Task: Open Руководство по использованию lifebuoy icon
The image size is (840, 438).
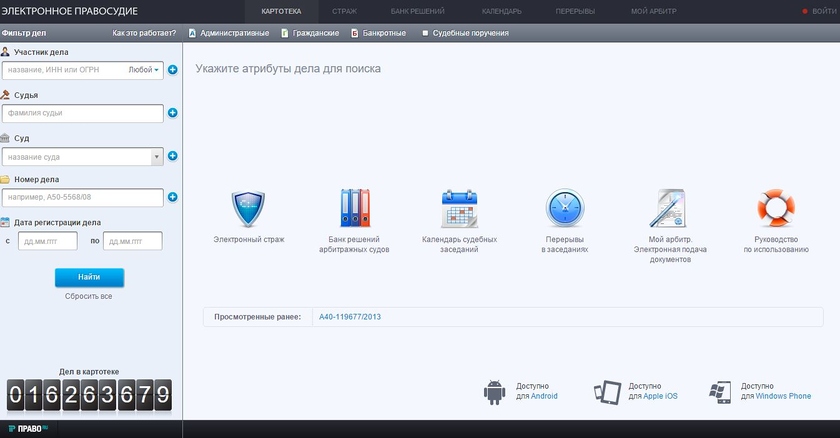Action: [775, 210]
